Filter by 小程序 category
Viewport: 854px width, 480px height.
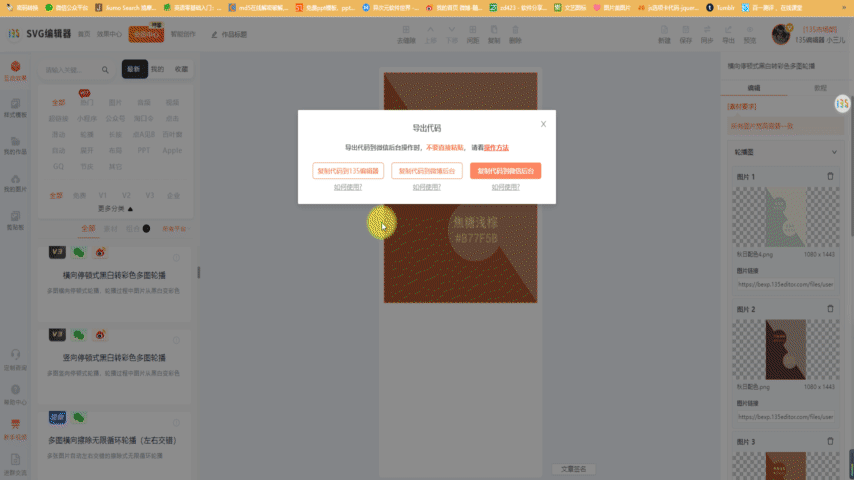click(x=87, y=118)
